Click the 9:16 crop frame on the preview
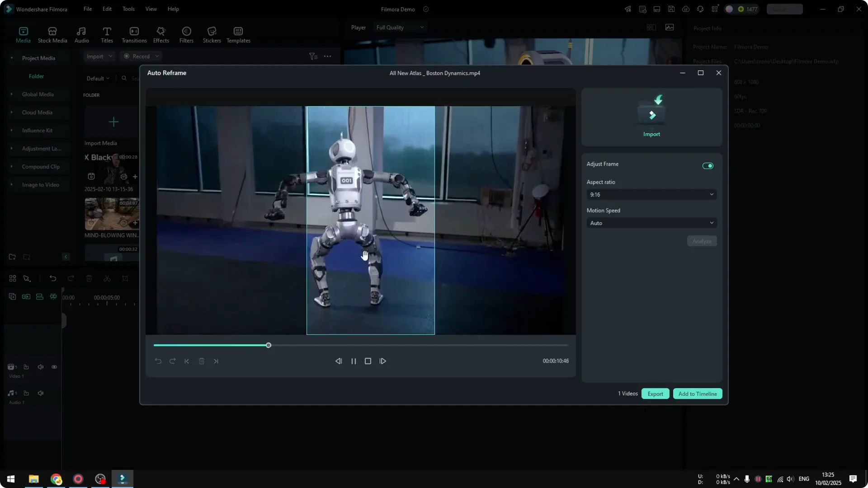This screenshot has height=488, width=868. [x=371, y=221]
